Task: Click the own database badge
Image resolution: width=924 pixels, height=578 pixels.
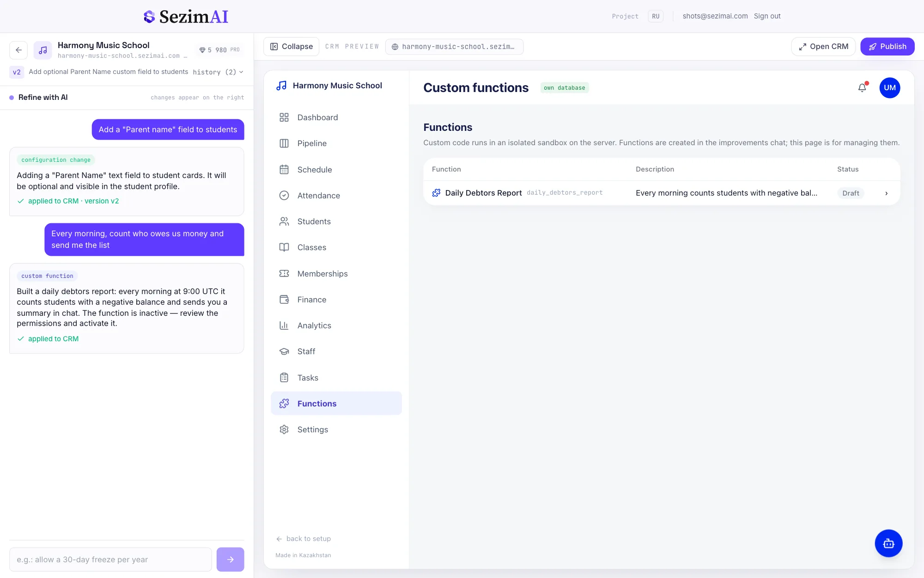Action: click(565, 88)
